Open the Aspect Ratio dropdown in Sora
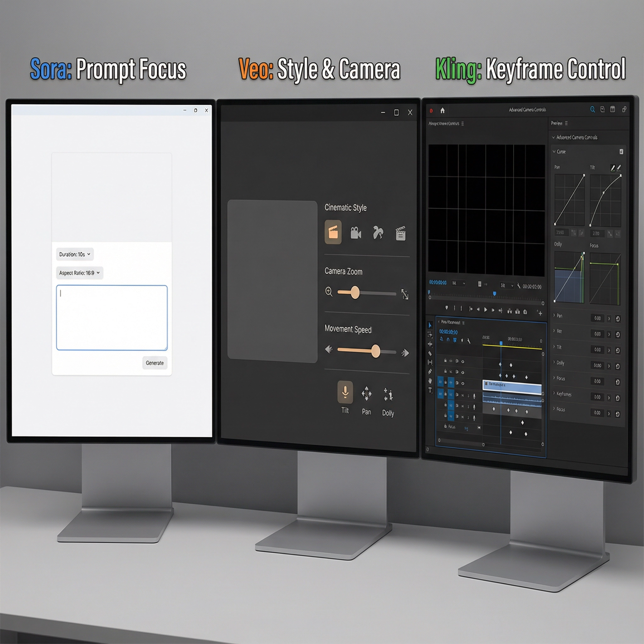Screen dimensions: 644x644 [x=79, y=273]
